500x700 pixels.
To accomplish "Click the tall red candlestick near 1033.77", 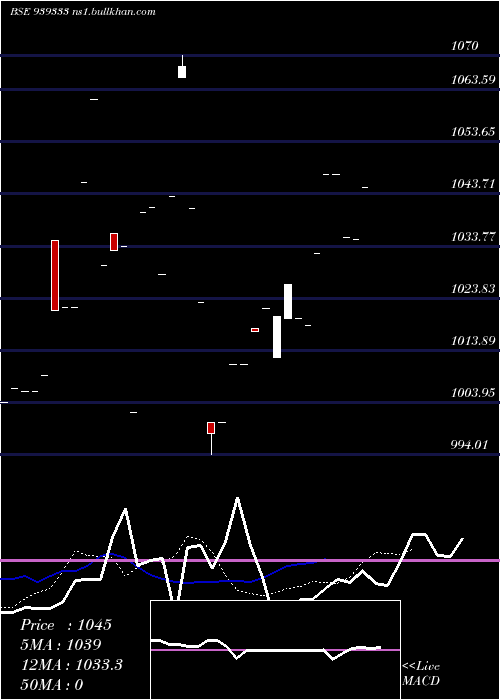I will click(x=55, y=275).
